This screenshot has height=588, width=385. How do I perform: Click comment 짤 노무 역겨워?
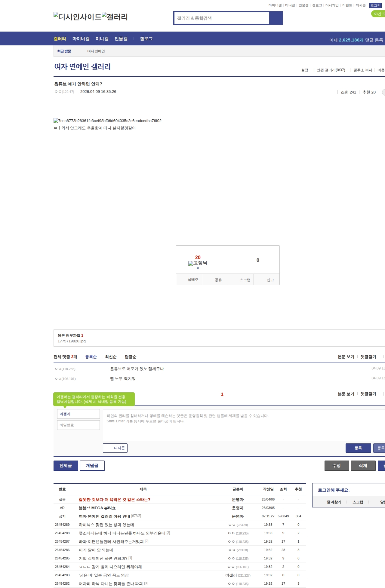pos(123,379)
